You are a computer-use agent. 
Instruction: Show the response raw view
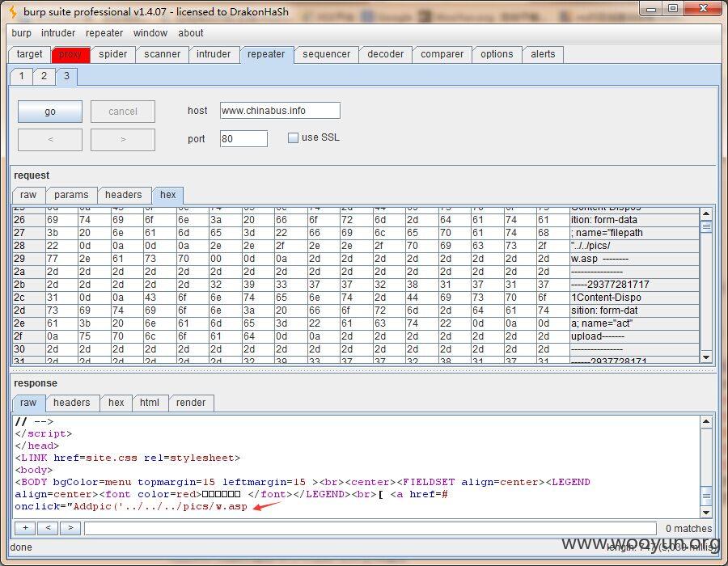[28, 403]
